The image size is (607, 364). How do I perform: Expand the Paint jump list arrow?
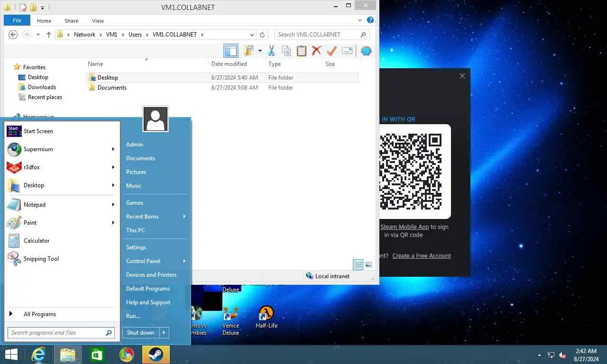(x=113, y=223)
